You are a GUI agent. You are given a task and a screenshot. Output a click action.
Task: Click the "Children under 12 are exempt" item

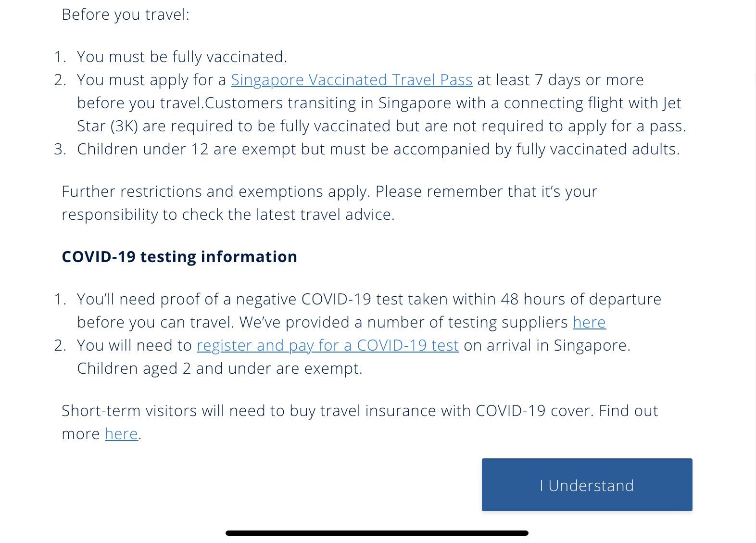click(378, 149)
